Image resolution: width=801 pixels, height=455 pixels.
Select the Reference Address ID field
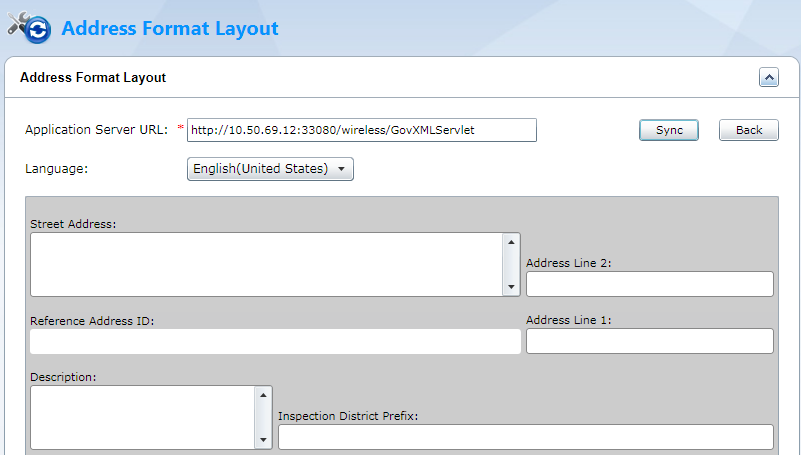(x=275, y=341)
